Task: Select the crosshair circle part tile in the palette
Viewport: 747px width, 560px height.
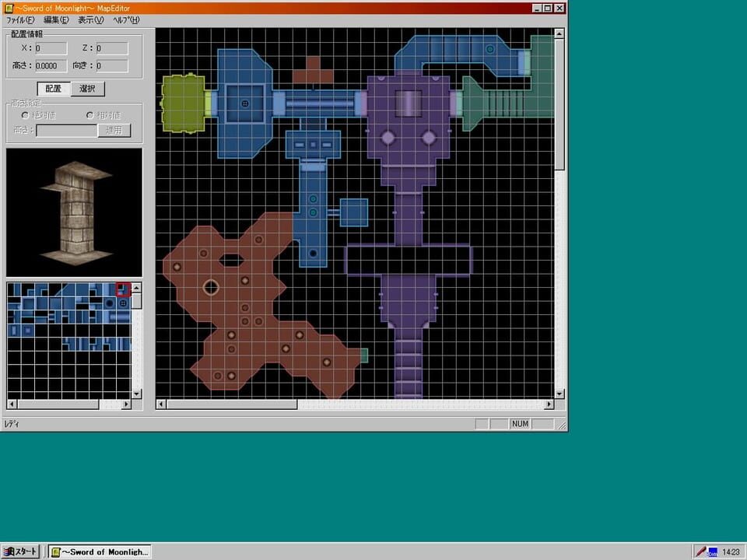Action: [x=123, y=303]
